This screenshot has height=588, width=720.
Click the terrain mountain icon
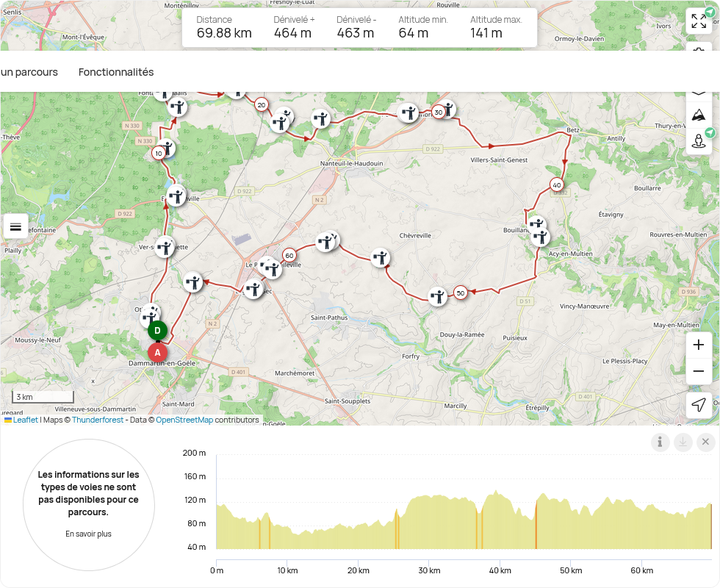point(698,115)
